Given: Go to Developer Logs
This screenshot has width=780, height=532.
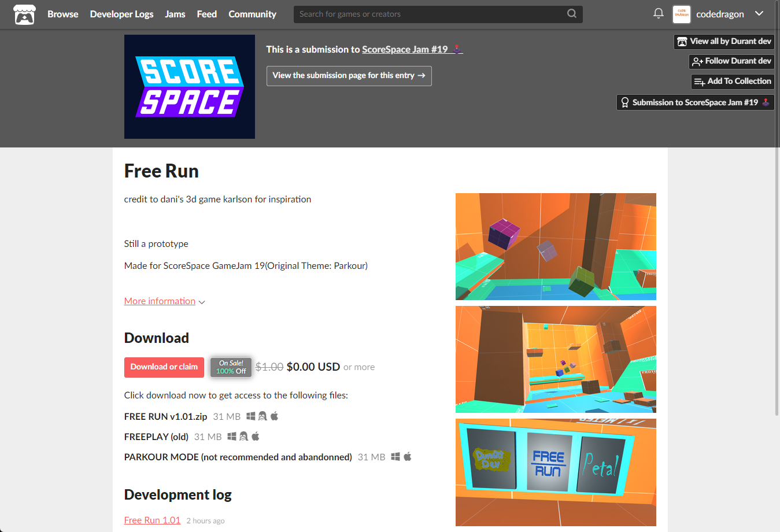Looking at the screenshot, I should pyautogui.click(x=121, y=14).
